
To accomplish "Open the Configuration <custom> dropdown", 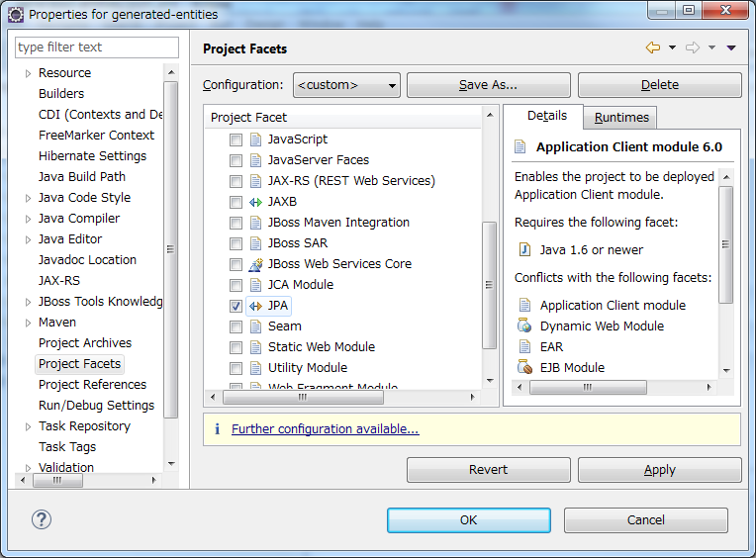I will (346, 85).
